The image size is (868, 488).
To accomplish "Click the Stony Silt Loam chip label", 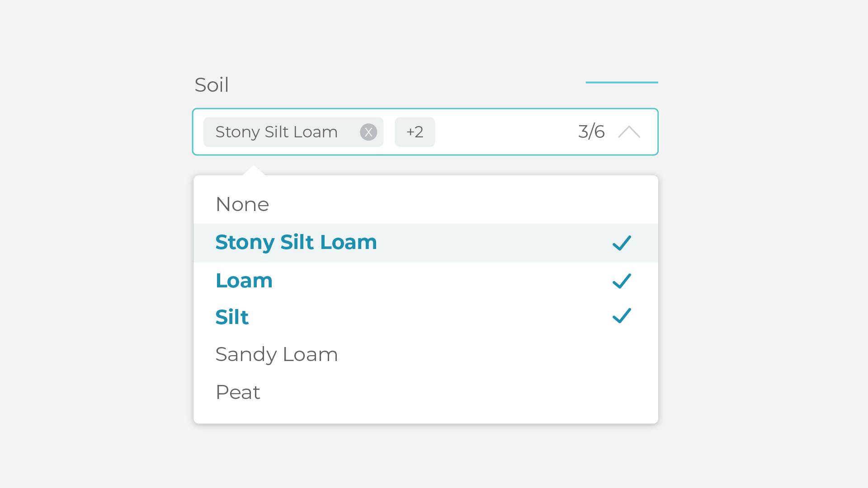I will coord(276,132).
